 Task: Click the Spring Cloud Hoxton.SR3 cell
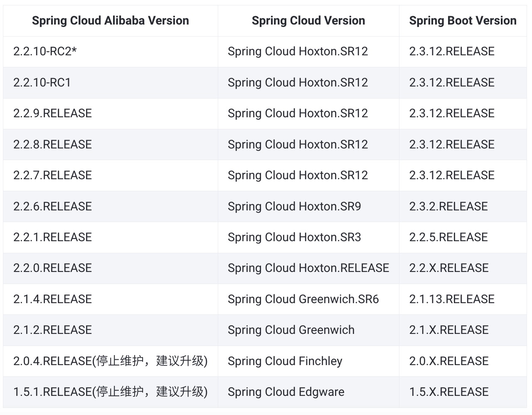[308, 237]
